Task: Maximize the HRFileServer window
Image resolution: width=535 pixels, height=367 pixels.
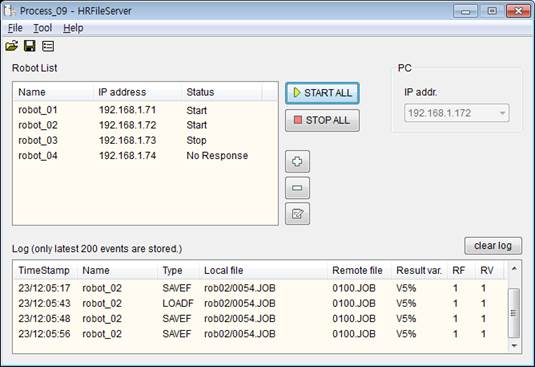Action: click(492, 11)
